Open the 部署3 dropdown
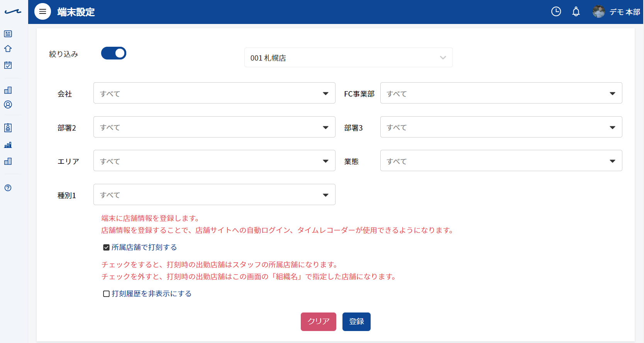This screenshot has width=644, height=343. (x=501, y=127)
